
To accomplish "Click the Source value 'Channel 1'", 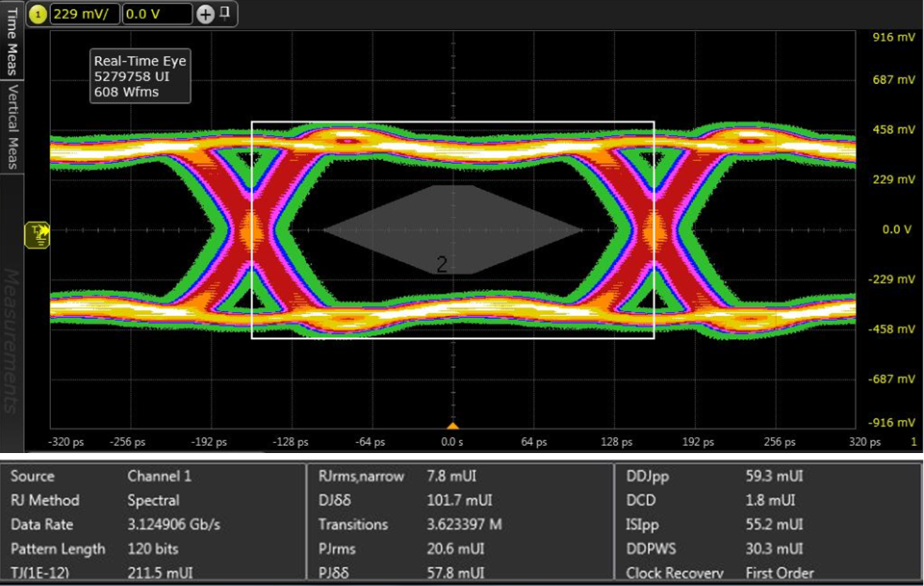I will click(159, 476).
